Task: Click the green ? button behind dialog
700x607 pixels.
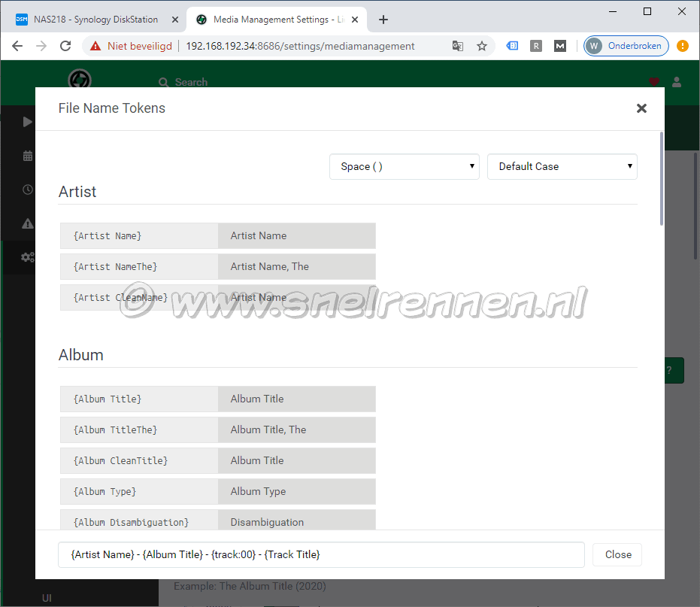Action: click(x=674, y=370)
